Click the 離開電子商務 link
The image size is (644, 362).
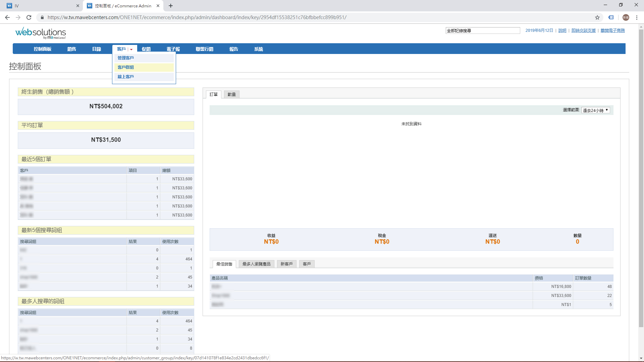click(x=613, y=31)
